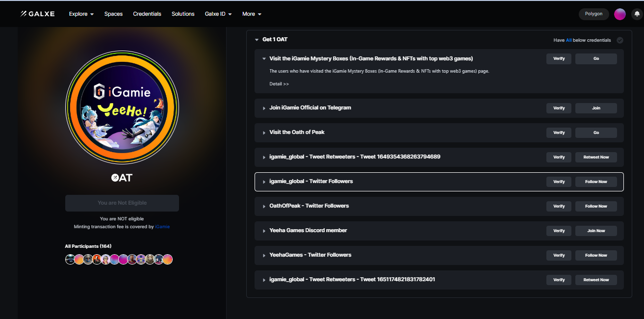Expand 'YeehaGames - Twitter Followers' row

click(x=264, y=255)
